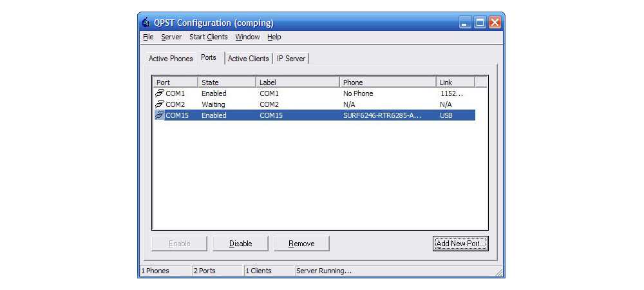Open the Window menu
644x290 pixels.
(x=247, y=37)
